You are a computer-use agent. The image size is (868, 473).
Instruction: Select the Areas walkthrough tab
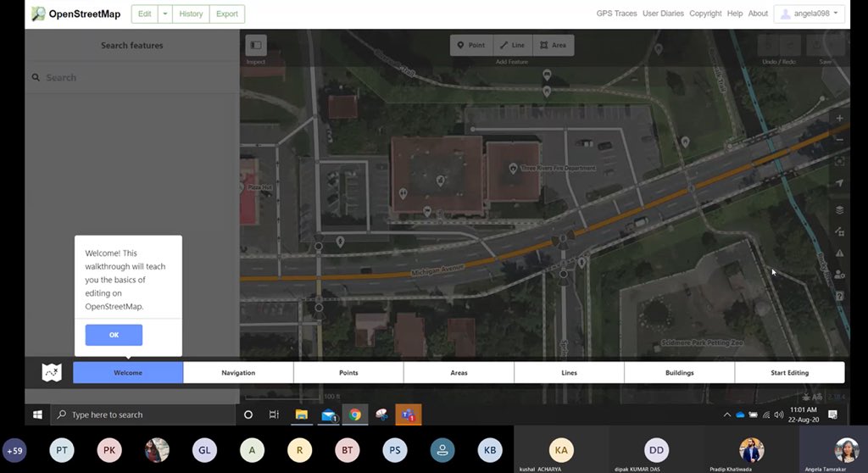pyautogui.click(x=459, y=373)
